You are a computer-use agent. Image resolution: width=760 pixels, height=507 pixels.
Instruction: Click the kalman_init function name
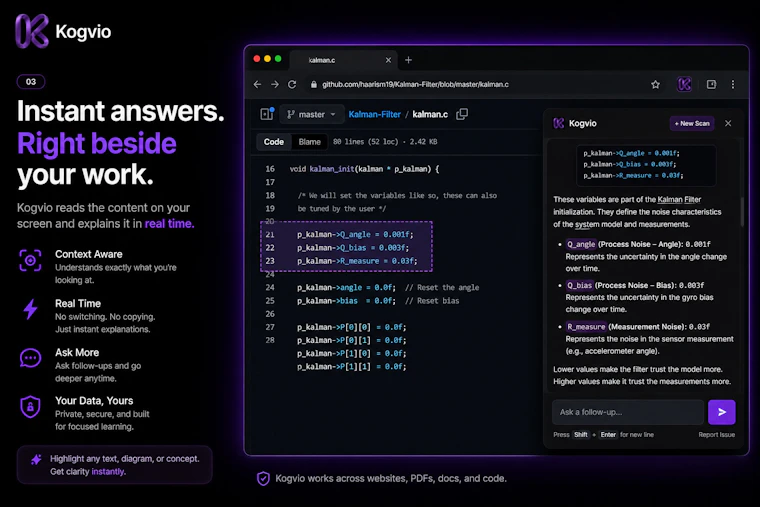point(332,169)
